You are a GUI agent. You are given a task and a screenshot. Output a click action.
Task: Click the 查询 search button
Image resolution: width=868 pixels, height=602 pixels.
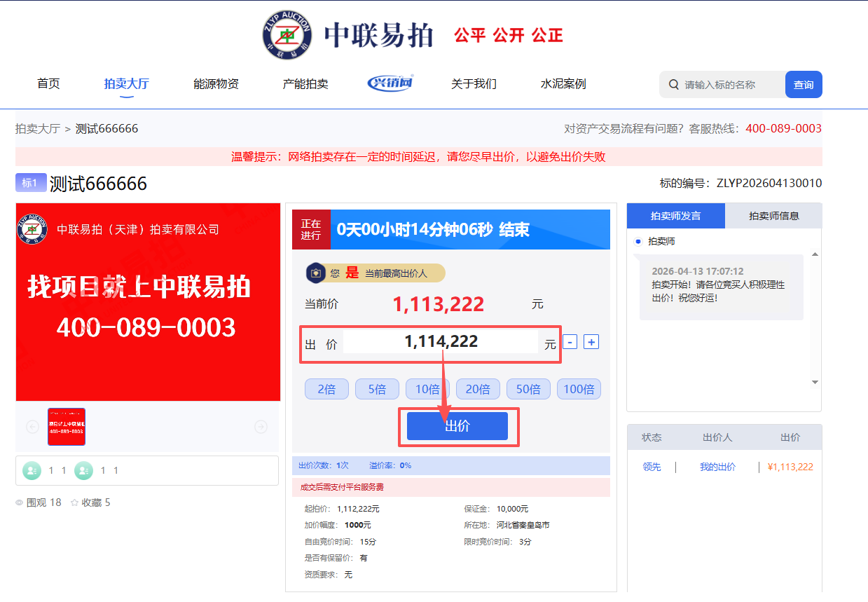(x=804, y=85)
